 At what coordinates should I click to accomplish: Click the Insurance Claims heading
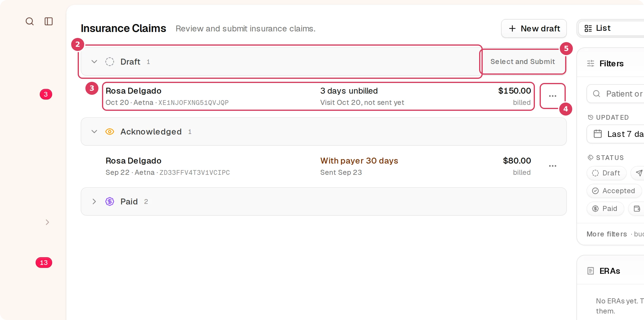coord(123,28)
